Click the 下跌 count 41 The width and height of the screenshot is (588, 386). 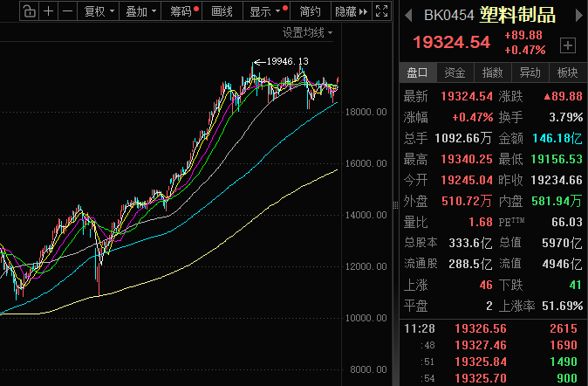click(x=576, y=285)
